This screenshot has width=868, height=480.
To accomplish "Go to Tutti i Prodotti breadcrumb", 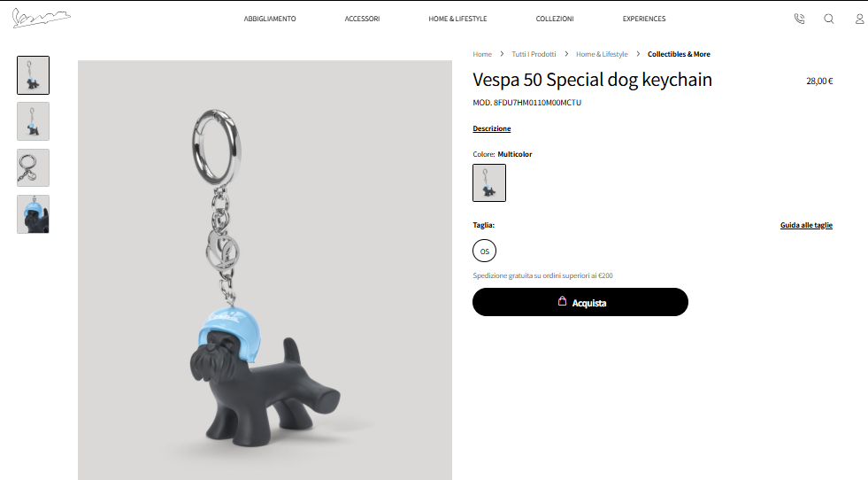I will [534, 54].
